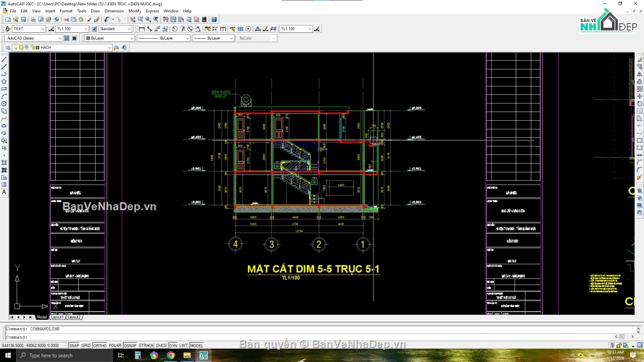The image size is (644, 362).
Task: Click the Layer Previous icon
Action: click(x=125, y=48)
